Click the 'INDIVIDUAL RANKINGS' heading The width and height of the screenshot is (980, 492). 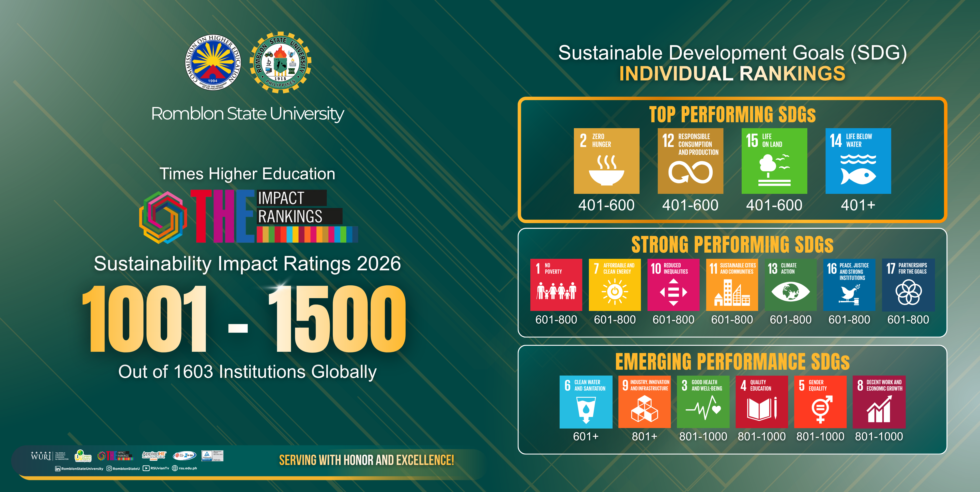(732, 74)
